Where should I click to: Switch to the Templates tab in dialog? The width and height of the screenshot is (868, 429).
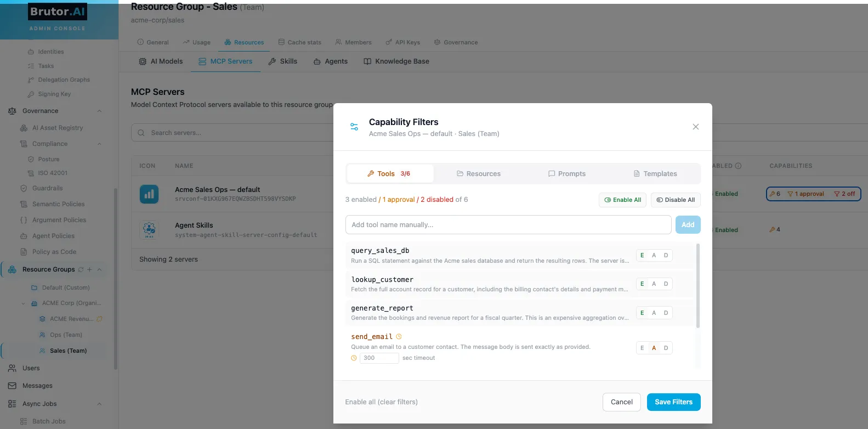[x=655, y=173]
